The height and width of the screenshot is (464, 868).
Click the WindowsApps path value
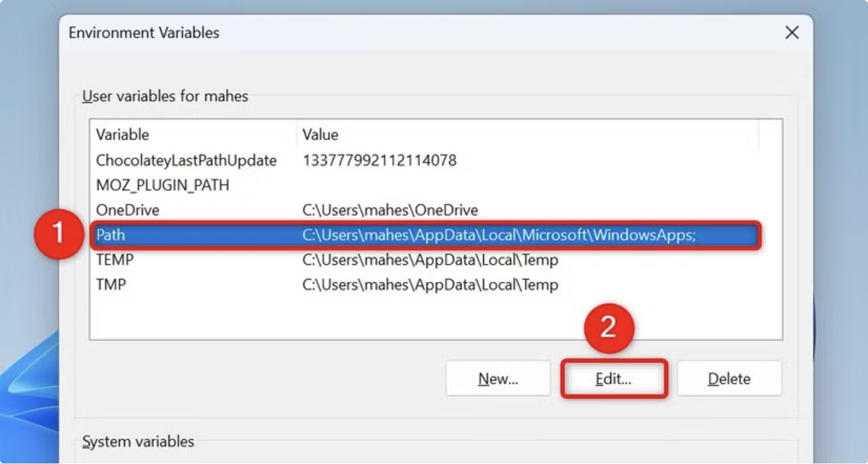point(499,235)
